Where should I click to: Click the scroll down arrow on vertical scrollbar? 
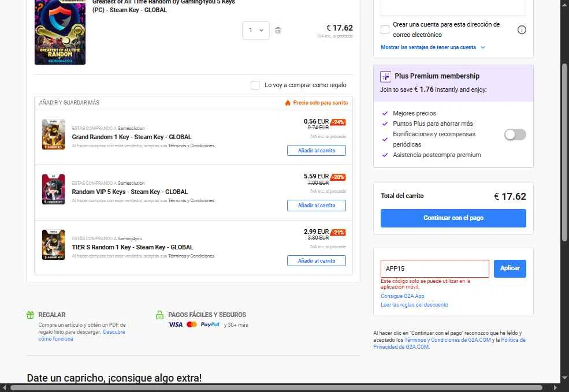(x=564, y=378)
